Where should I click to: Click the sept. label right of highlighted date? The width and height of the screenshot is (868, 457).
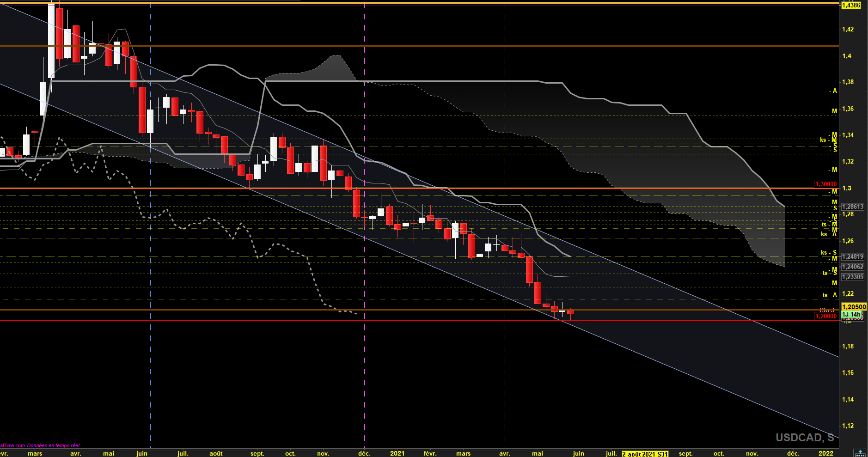[685, 454]
